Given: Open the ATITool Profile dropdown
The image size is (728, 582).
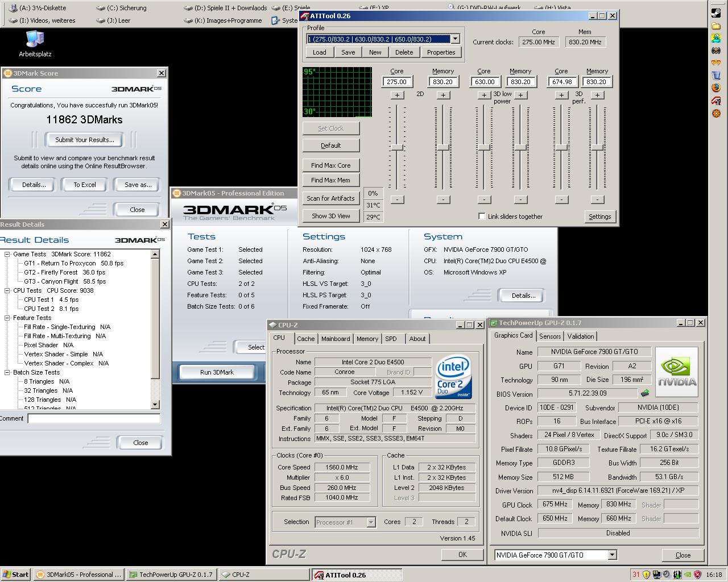Looking at the screenshot, I should click(455, 39).
